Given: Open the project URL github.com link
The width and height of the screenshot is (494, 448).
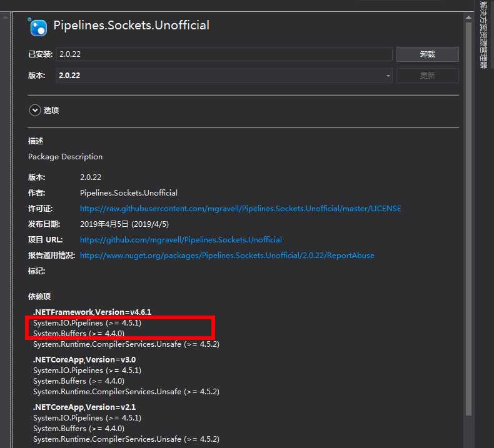Looking at the screenshot, I should pos(181,239).
